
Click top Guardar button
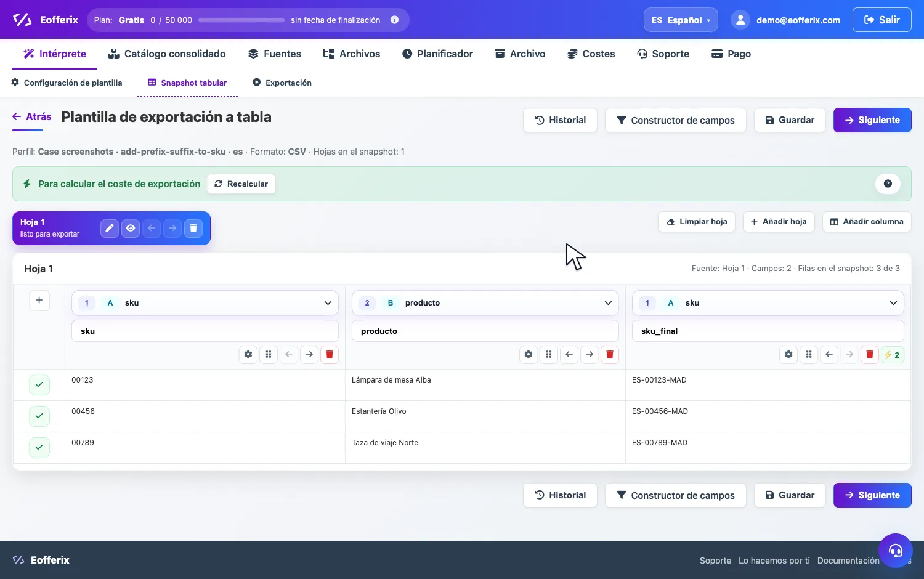[790, 120]
